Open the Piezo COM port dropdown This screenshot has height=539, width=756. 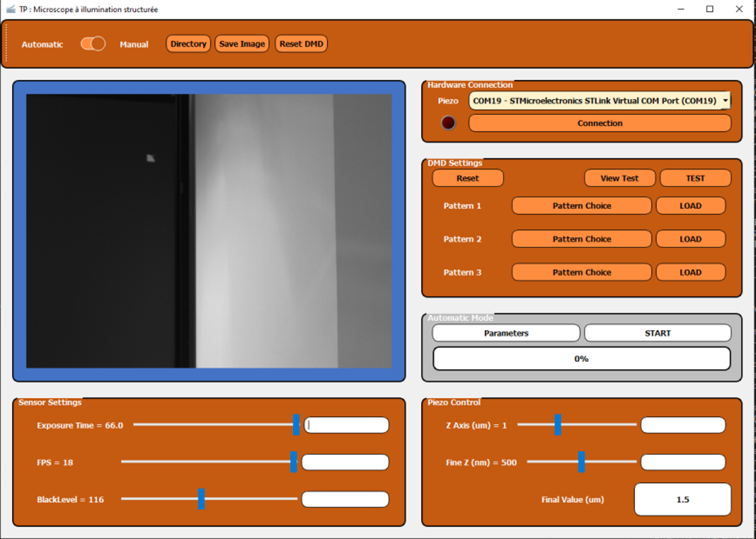tap(600, 101)
